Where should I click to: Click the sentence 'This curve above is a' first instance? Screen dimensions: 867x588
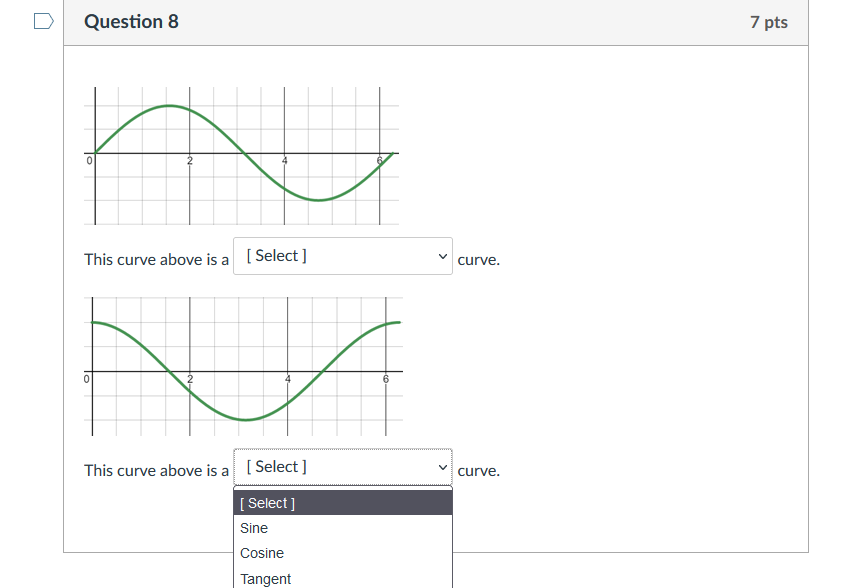156,258
